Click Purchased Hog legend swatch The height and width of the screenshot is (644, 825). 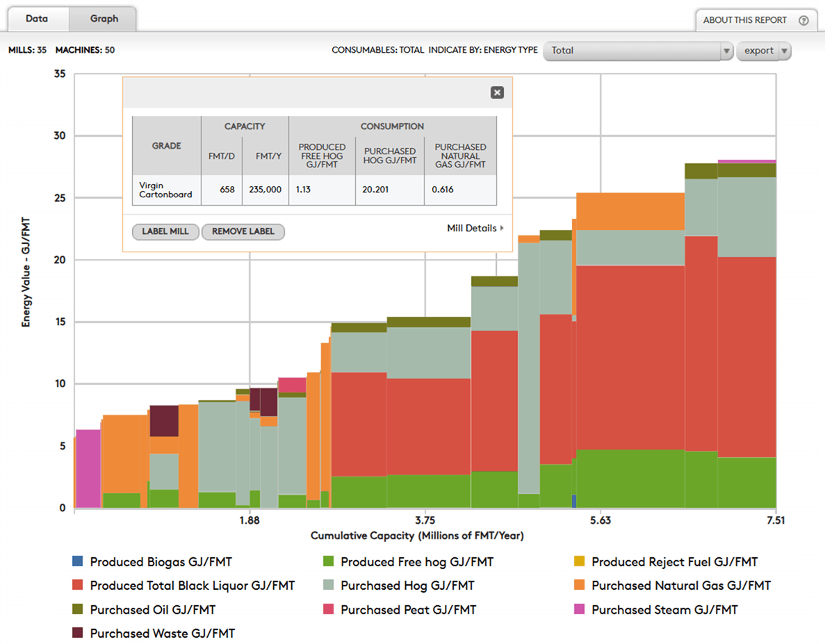[329, 586]
